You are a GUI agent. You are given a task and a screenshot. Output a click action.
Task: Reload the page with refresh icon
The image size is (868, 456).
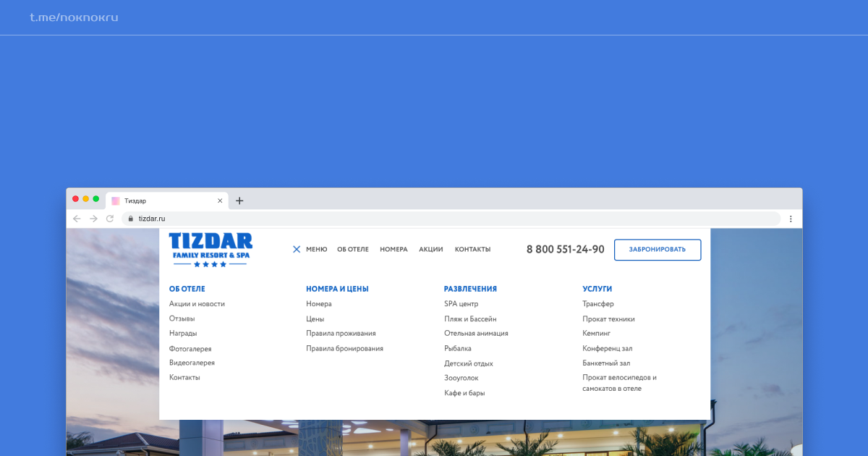(110, 219)
